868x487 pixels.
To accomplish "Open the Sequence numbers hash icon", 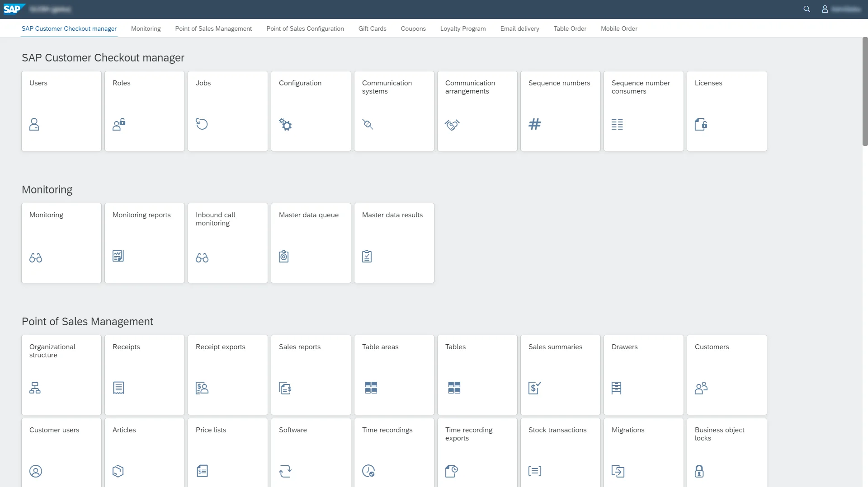I will click(x=535, y=124).
